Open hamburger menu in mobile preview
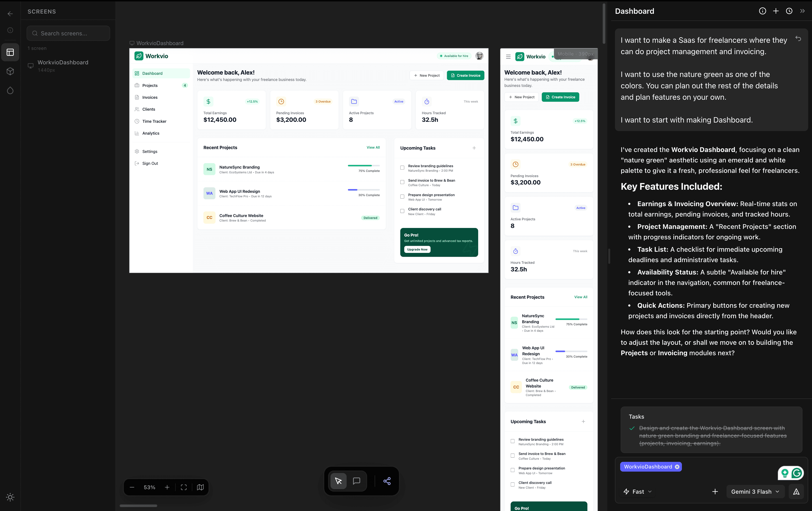The image size is (812, 511). tap(508, 57)
